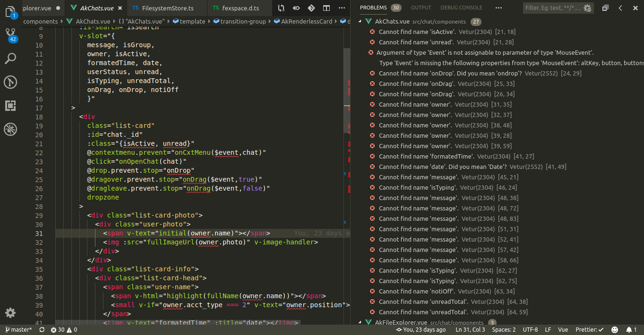Screen dimensions: 644x335
Task: Click the feedback smiley in status bar
Action: (615, 330)
